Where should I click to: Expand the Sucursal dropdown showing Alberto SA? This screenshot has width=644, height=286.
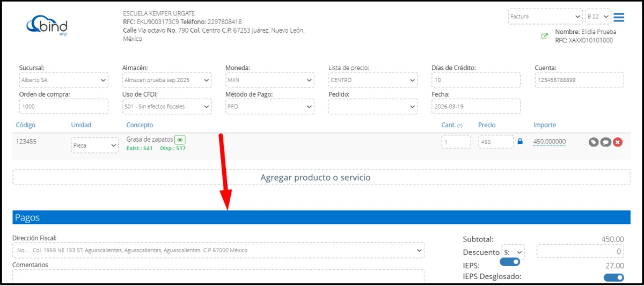point(63,80)
